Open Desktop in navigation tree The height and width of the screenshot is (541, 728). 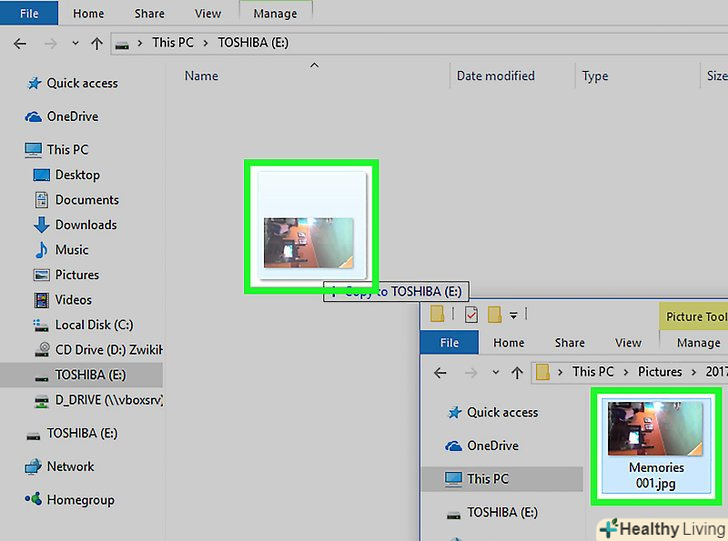coord(78,175)
